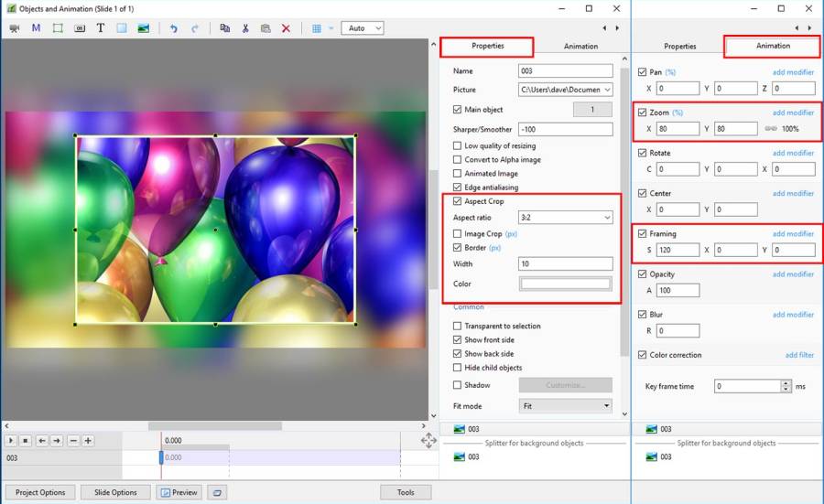
Task: Click the Project Options button
Action: click(x=41, y=492)
